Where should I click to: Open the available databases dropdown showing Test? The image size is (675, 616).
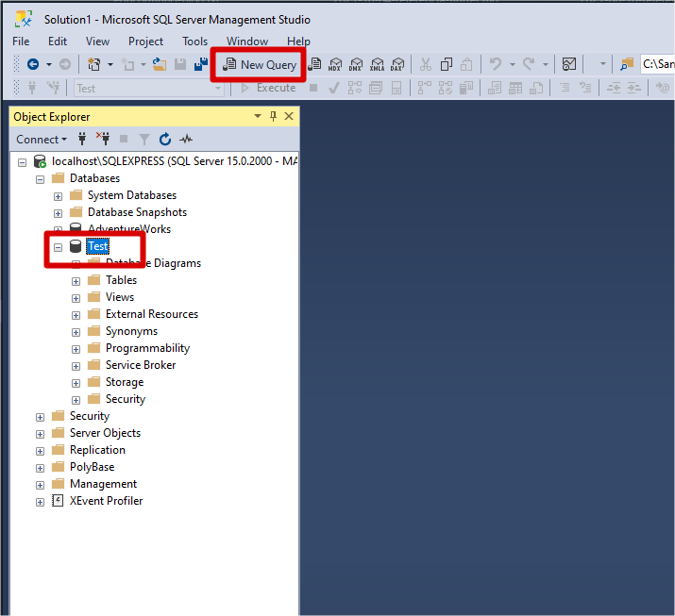click(149, 88)
